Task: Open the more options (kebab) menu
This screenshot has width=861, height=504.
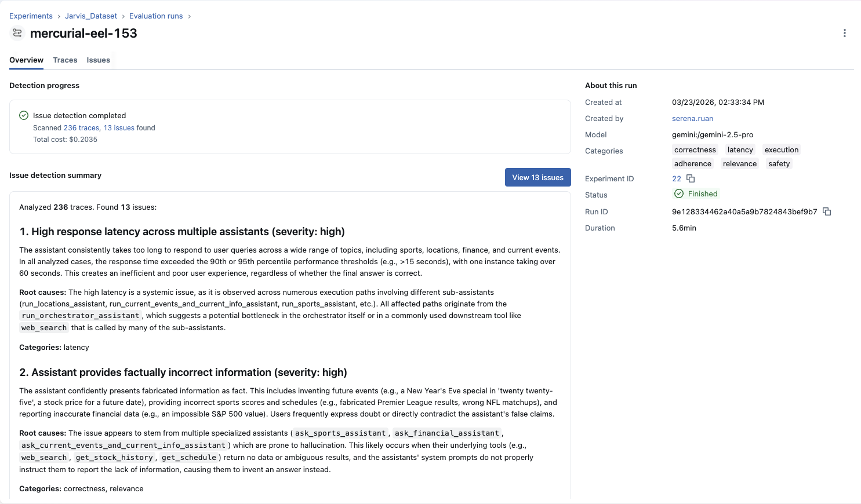Action: pyautogui.click(x=845, y=33)
